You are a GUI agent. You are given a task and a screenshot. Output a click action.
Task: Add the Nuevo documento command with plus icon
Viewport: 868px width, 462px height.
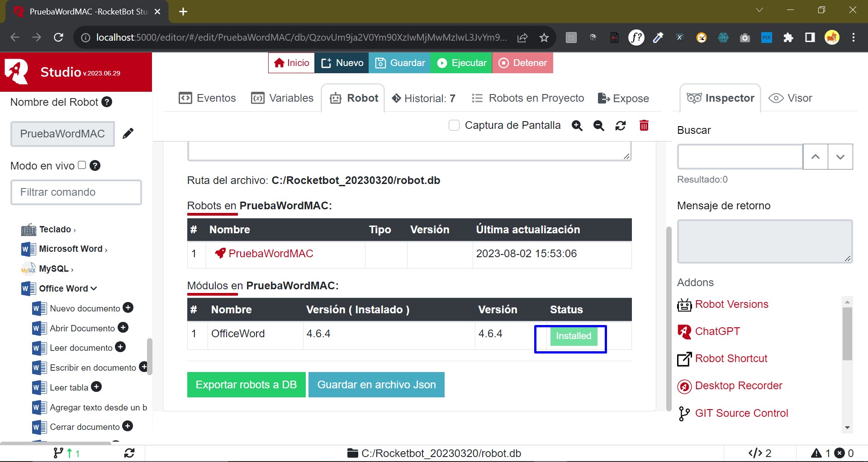128,308
